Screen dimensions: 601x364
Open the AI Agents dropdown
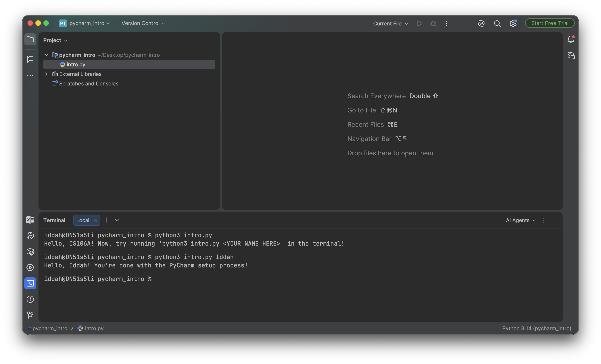(521, 220)
